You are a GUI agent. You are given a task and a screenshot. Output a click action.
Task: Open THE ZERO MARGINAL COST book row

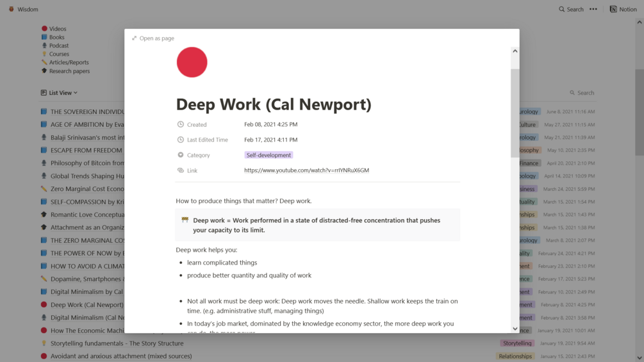(x=87, y=240)
